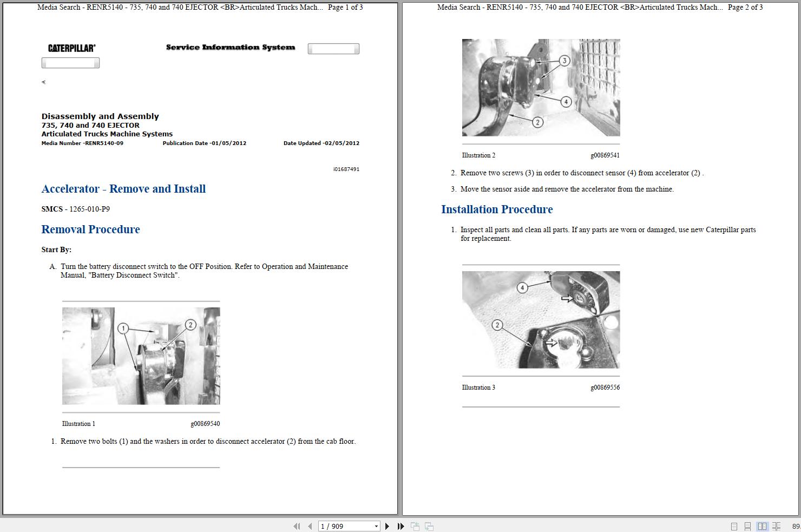The height and width of the screenshot is (532, 801).
Task: Click SMCS - 1265-010-P9 text
Action: tap(75, 209)
